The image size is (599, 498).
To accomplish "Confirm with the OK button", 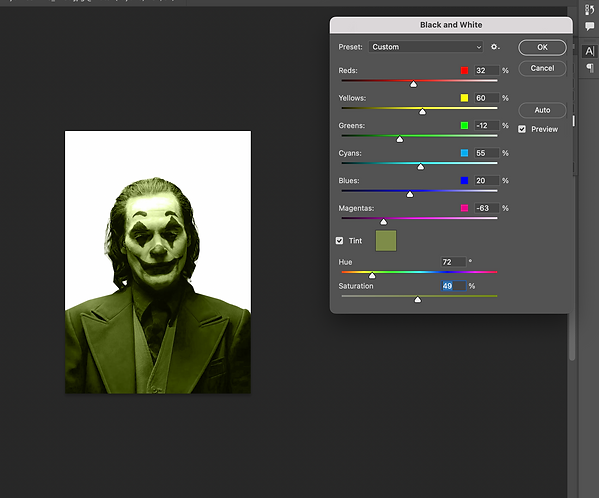I will [542, 47].
